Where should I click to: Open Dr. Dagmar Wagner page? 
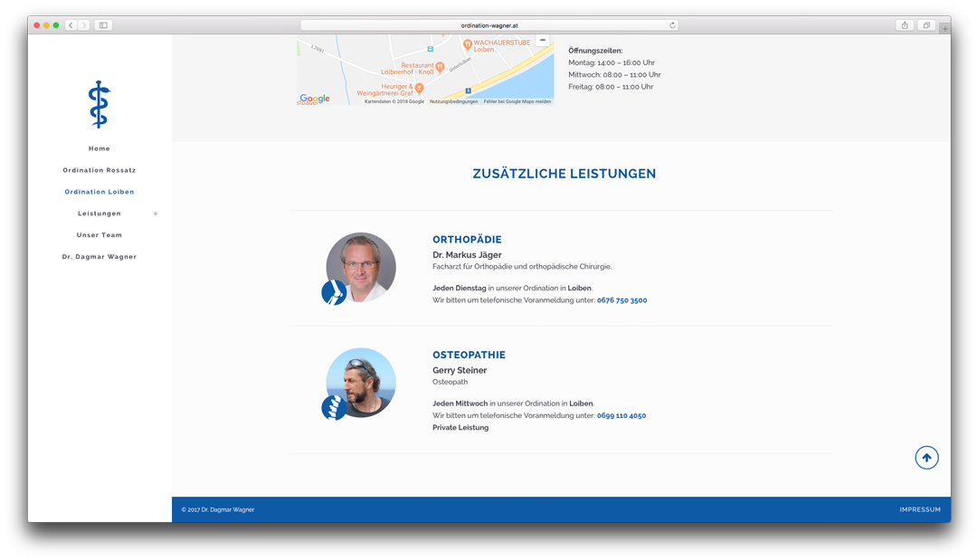pyautogui.click(x=100, y=257)
